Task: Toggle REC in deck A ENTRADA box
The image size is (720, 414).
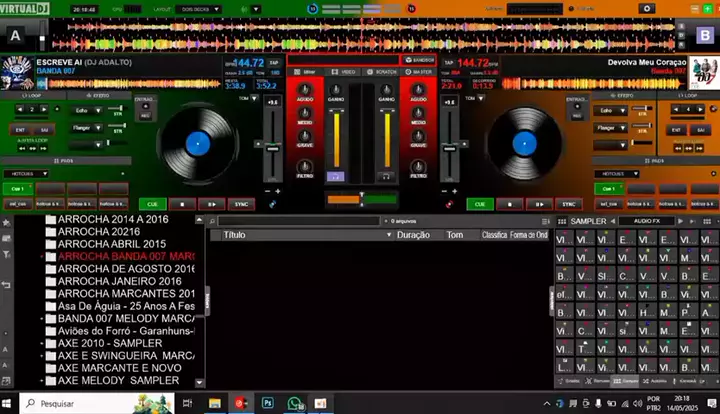Action: pos(146,116)
